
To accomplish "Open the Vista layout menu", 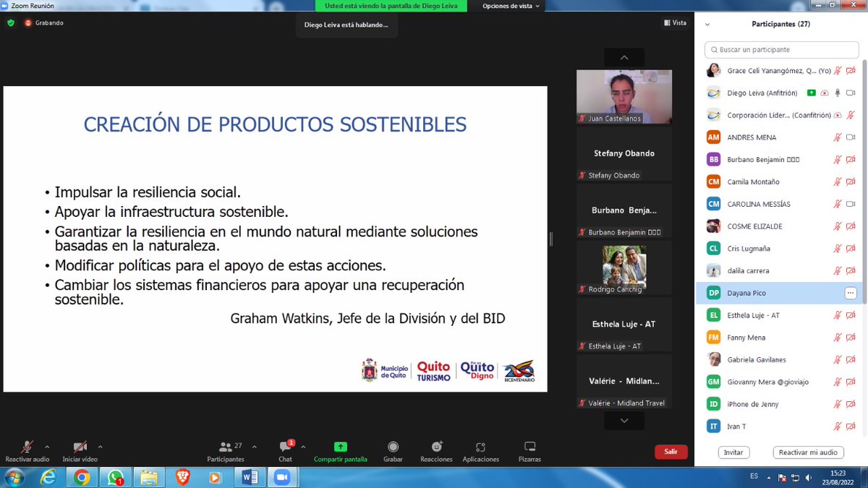I will (x=675, y=22).
